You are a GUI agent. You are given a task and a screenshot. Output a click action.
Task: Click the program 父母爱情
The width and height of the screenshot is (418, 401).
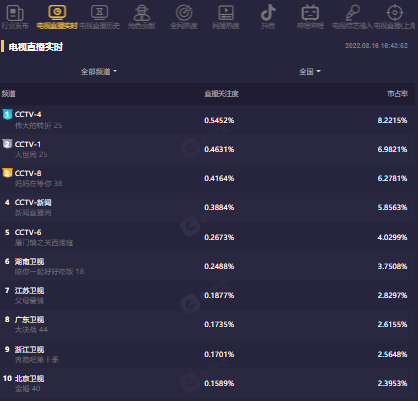[29, 301]
